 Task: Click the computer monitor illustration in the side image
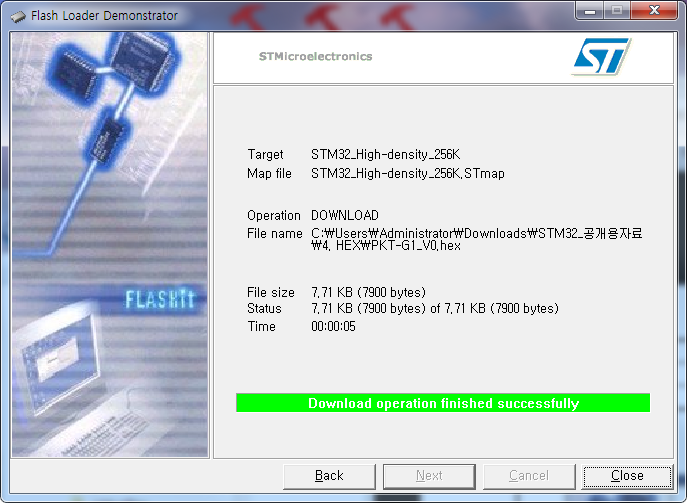57,356
